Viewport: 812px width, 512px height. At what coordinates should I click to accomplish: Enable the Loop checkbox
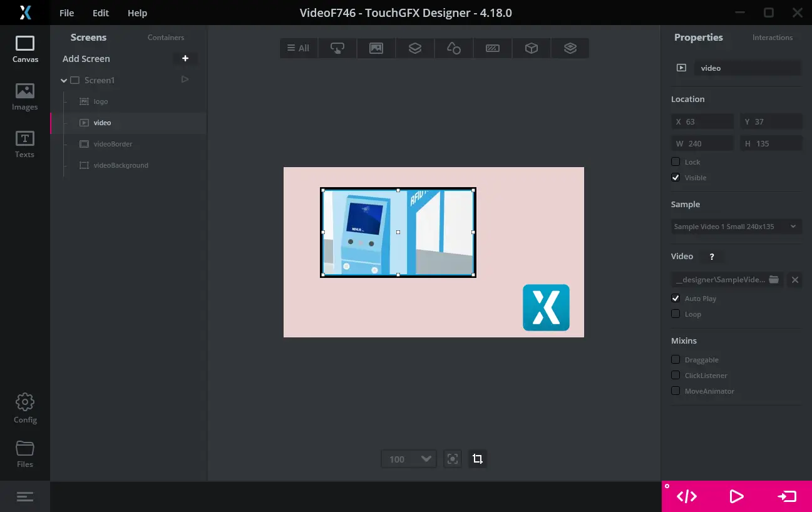click(676, 314)
